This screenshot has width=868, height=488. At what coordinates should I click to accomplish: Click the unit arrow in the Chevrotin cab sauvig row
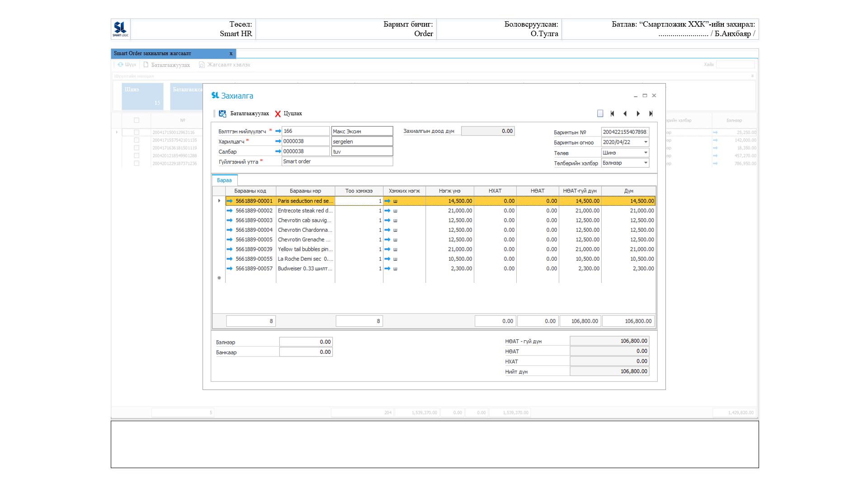[x=387, y=221]
